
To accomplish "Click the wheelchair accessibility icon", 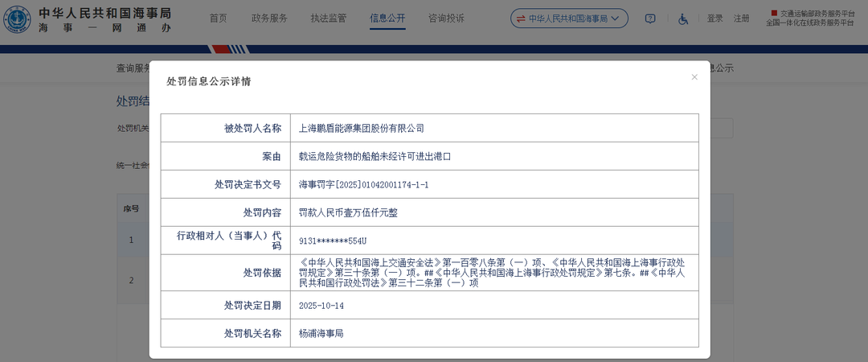I will pos(683,19).
